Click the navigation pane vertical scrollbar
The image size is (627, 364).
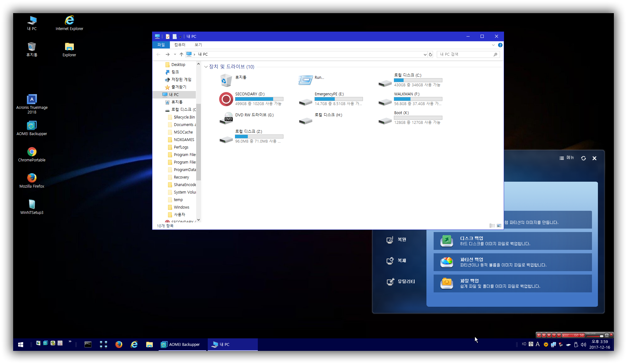198,142
